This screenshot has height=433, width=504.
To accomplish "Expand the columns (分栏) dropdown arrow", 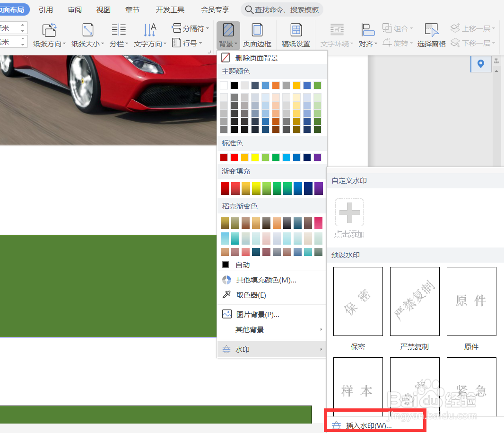I will click(x=127, y=44).
